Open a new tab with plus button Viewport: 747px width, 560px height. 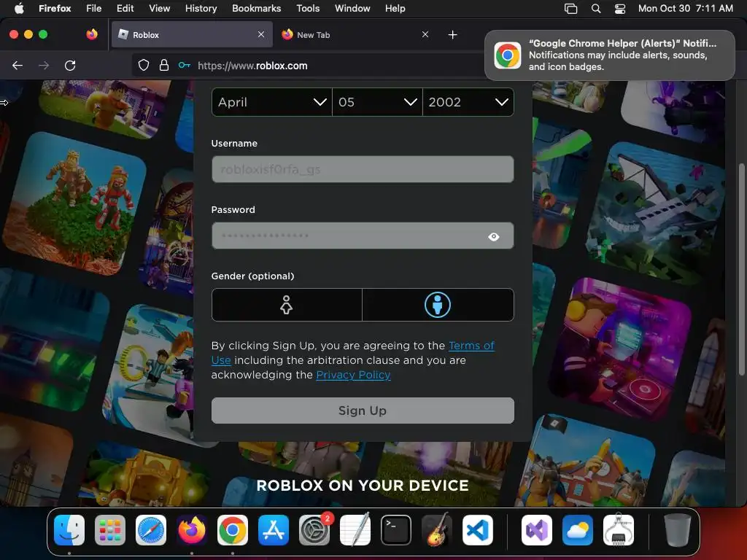pos(452,35)
